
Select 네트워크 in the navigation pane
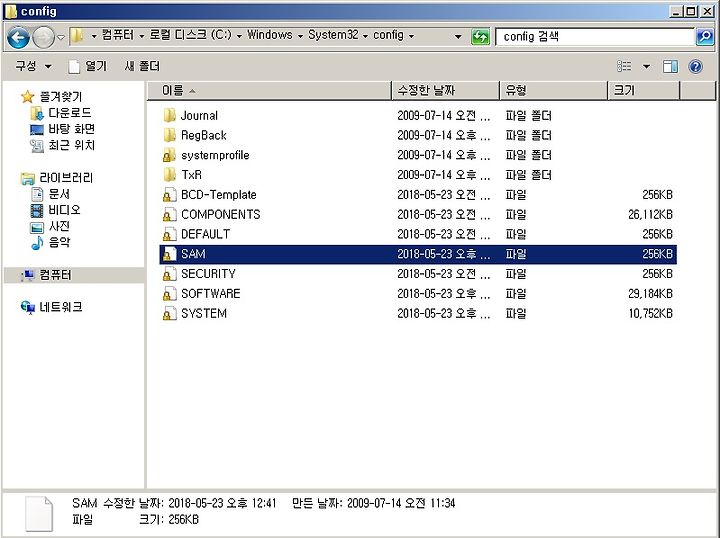click(61, 307)
